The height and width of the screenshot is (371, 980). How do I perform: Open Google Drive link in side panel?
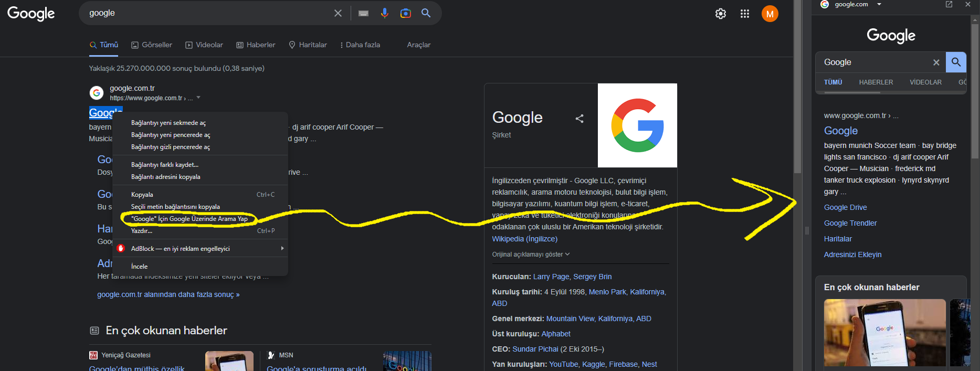pyautogui.click(x=845, y=207)
